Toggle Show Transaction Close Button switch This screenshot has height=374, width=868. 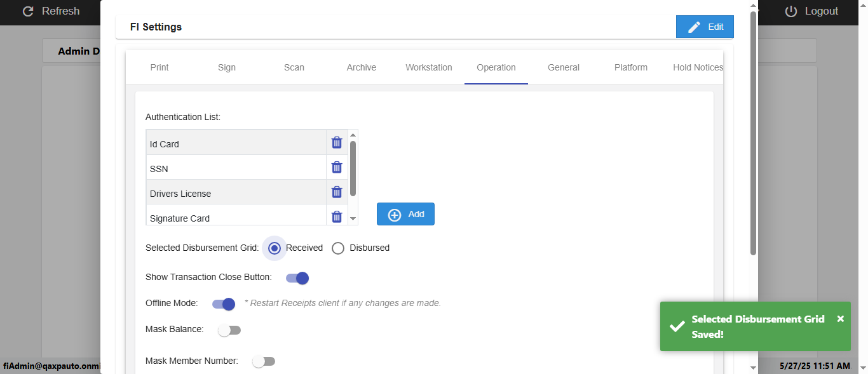(x=297, y=277)
